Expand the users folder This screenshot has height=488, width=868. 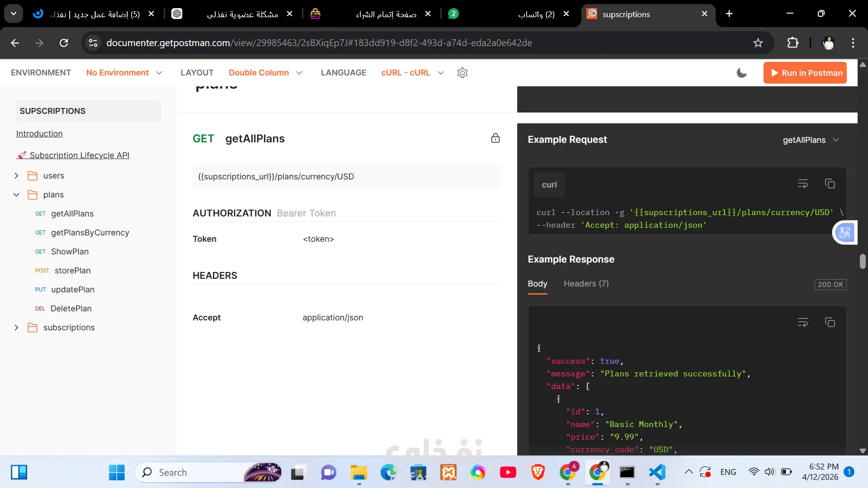pos(16,176)
